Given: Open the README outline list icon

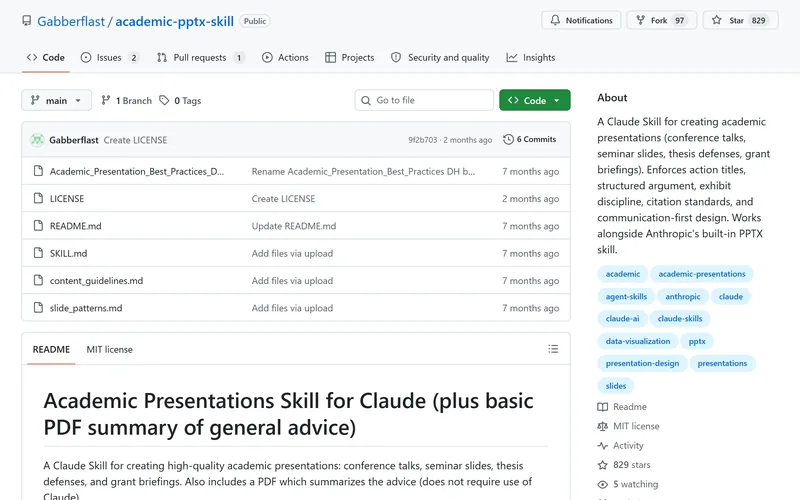Looking at the screenshot, I should pyautogui.click(x=553, y=349).
